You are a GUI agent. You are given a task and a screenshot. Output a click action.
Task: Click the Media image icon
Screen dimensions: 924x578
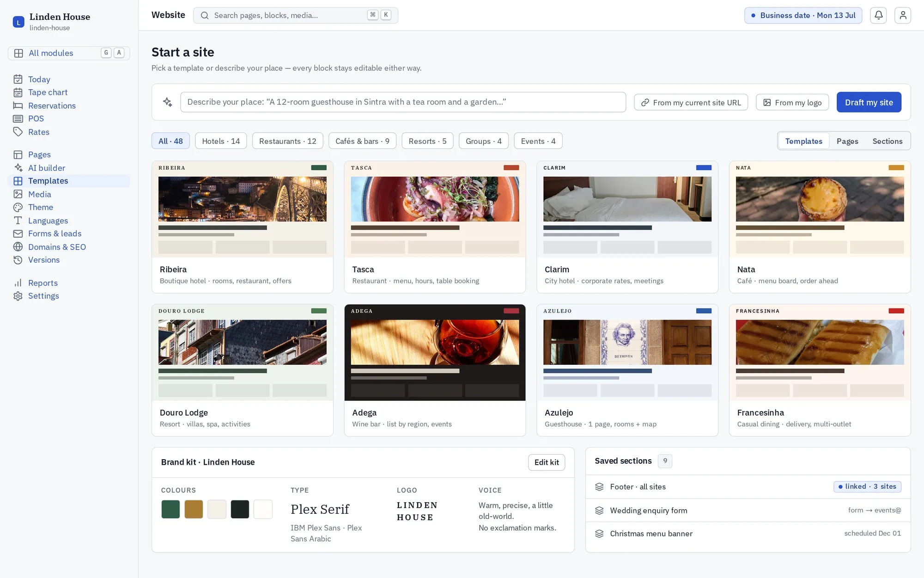18,194
